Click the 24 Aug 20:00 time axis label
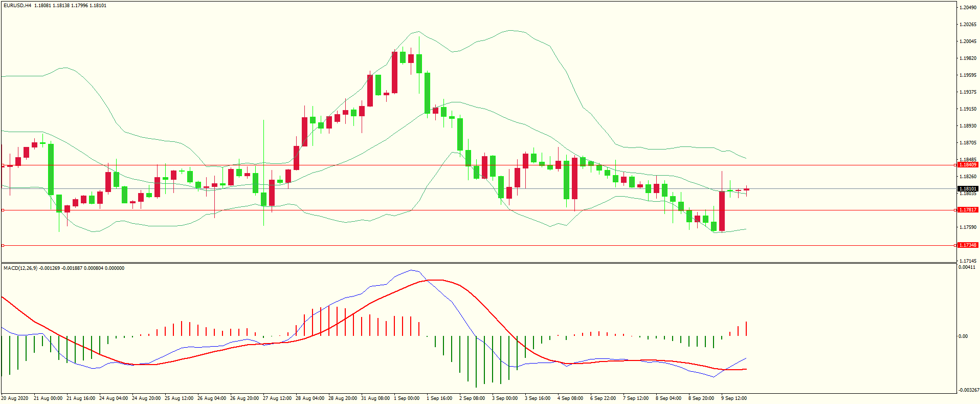Image resolution: width=980 pixels, height=404 pixels. [146, 398]
